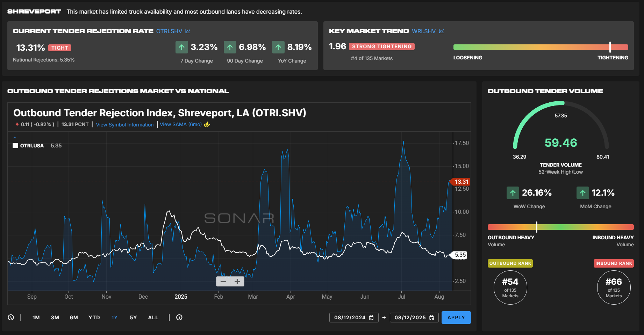Open the WRI.SHV ticker link
Screen dimensions: 644x335
point(424,31)
